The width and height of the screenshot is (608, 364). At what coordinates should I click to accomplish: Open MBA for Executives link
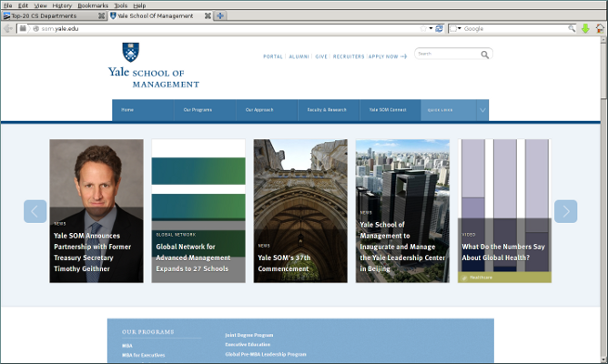(x=144, y=355)
